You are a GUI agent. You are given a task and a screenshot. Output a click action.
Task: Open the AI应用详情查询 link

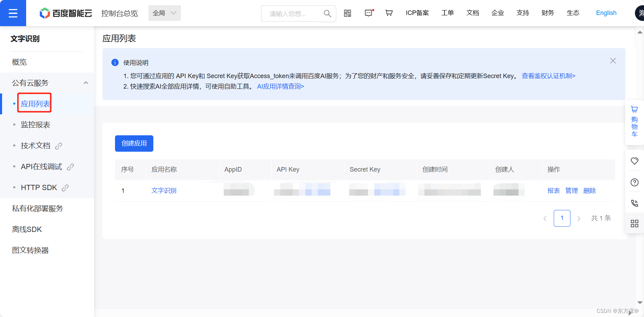(x=281, y=86)
